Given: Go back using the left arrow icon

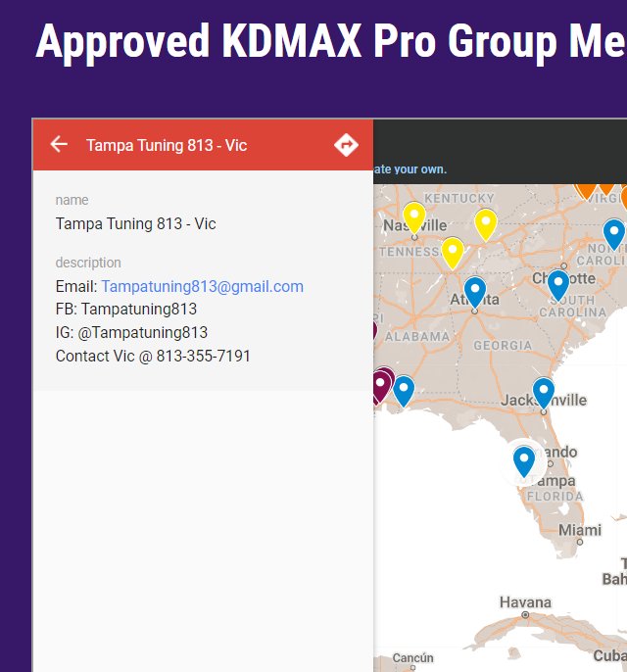Looking at the screenshot, I should (59, 144).
